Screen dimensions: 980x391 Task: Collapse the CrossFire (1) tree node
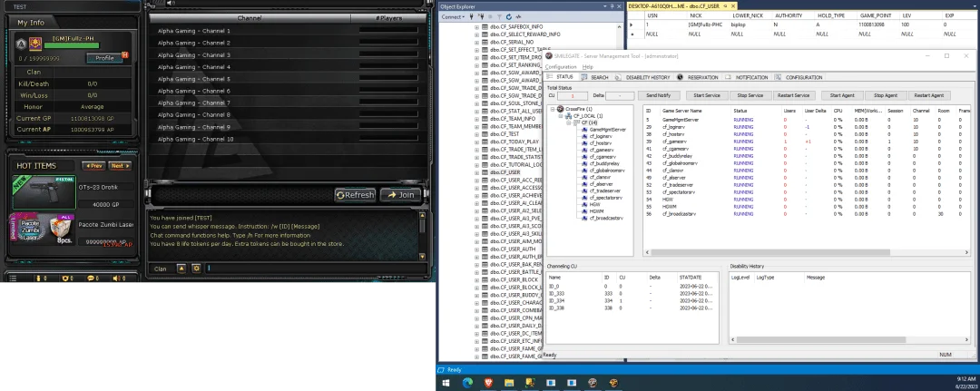click(554, 109)
